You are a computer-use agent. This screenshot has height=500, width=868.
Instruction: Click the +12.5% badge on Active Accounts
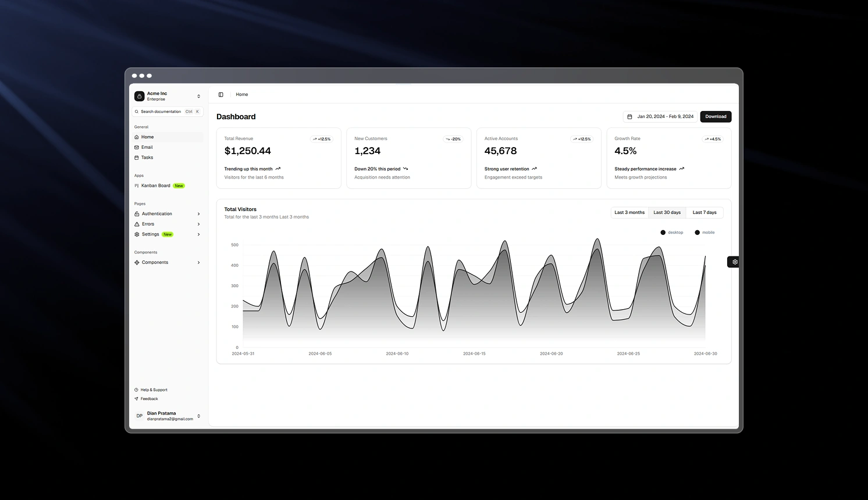[x=581, y=139]
